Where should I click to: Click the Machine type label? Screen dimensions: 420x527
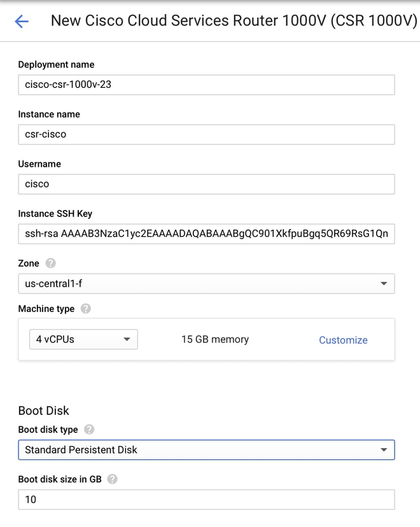pyautogui.click(x=46, y=309)
